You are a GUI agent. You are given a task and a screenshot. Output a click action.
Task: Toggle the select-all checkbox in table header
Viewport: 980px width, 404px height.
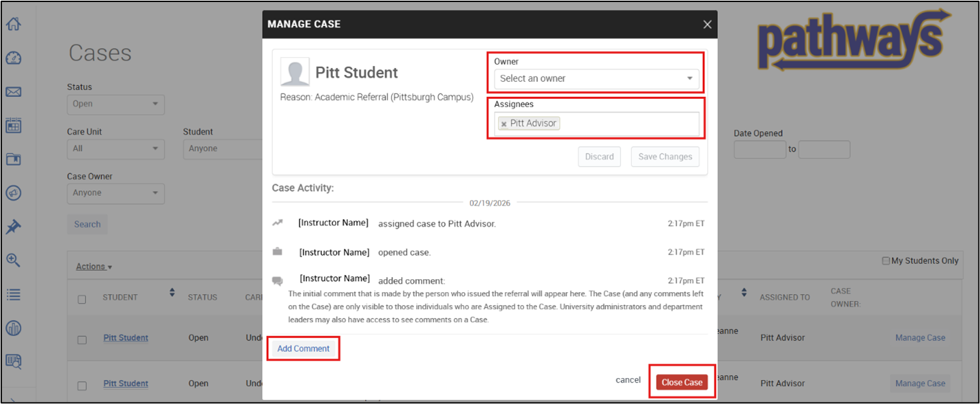coord(82,300)
